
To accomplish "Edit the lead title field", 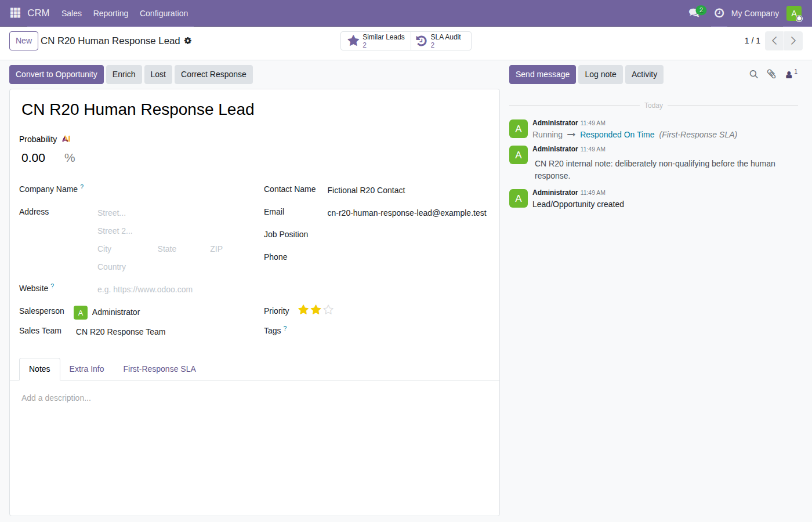I will pos(254,109).
